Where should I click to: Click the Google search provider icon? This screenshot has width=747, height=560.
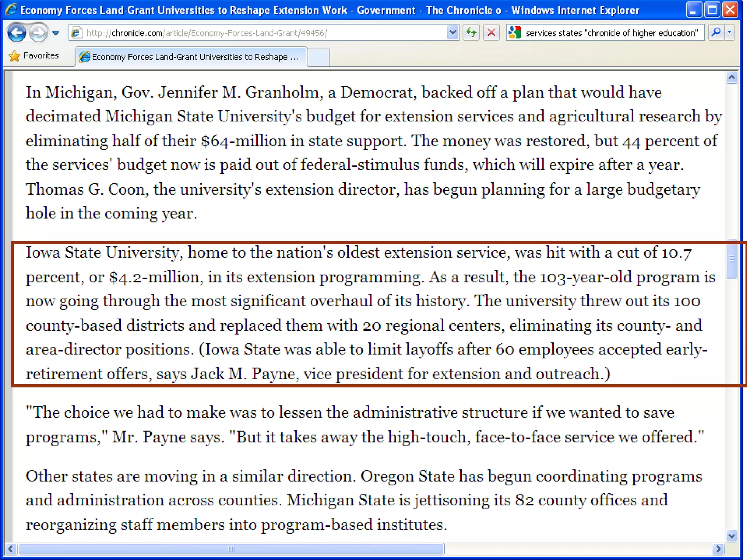[515, 33]
